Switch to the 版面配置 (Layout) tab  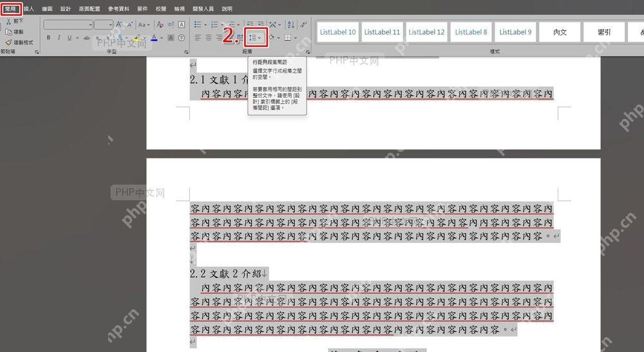[x=90, y=8]
